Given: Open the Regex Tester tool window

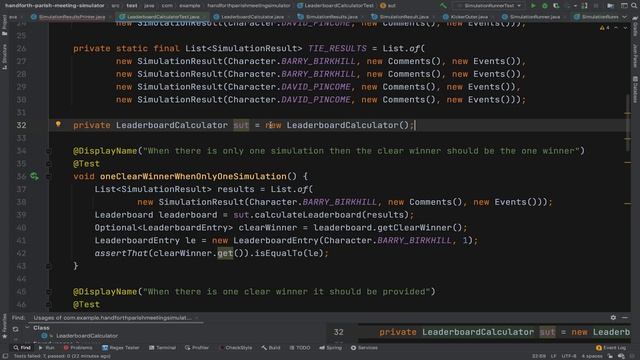Looking at the screenshot, I should 121,348.
